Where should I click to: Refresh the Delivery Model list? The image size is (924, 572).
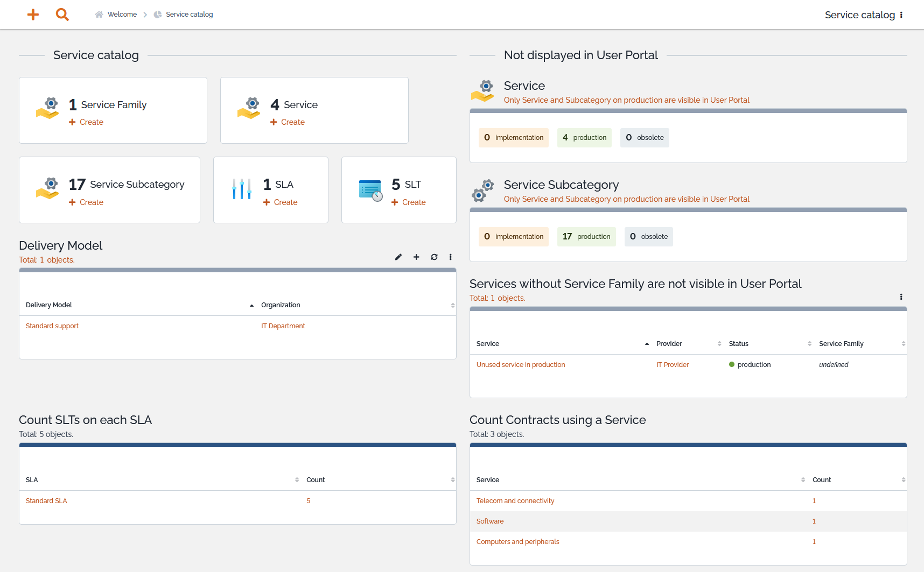[434, 257]
